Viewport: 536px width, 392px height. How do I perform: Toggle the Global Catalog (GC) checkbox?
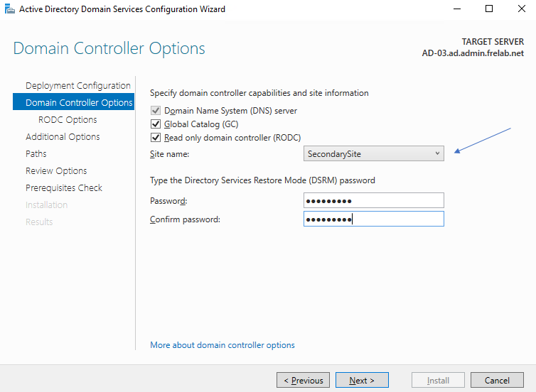156,124
